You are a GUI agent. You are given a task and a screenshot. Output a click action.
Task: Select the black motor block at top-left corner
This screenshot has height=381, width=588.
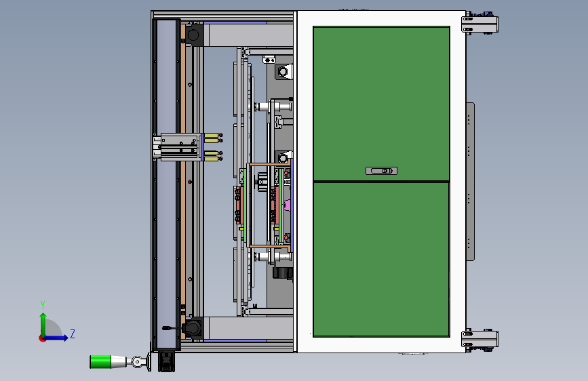(194, 35)
